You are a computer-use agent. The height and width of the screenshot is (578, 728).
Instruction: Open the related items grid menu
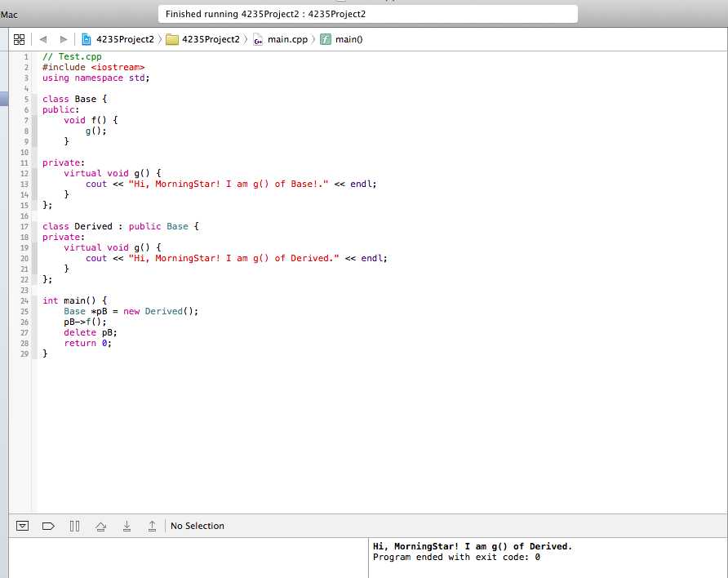coord(19,39)
